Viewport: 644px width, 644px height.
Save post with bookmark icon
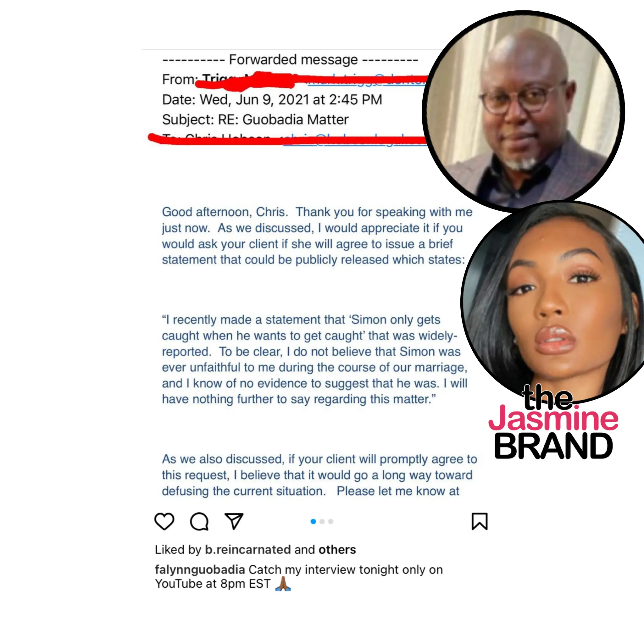[480, 521]
